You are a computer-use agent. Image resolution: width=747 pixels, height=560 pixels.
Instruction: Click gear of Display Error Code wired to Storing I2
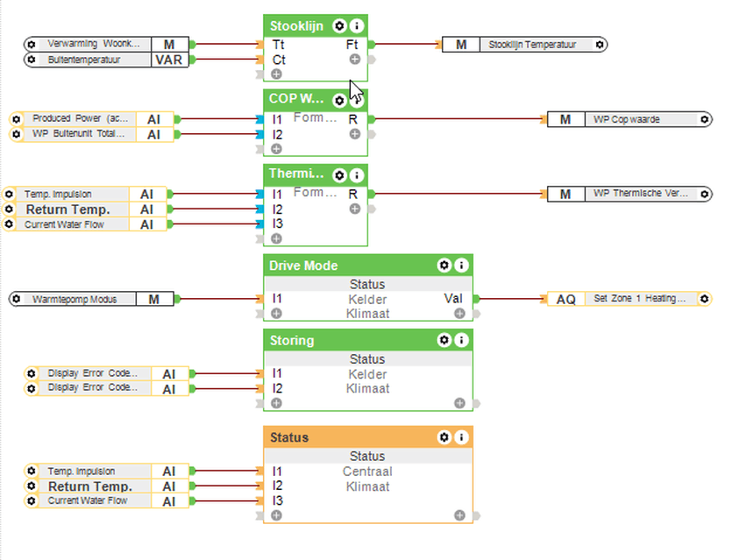click(32, 388)
